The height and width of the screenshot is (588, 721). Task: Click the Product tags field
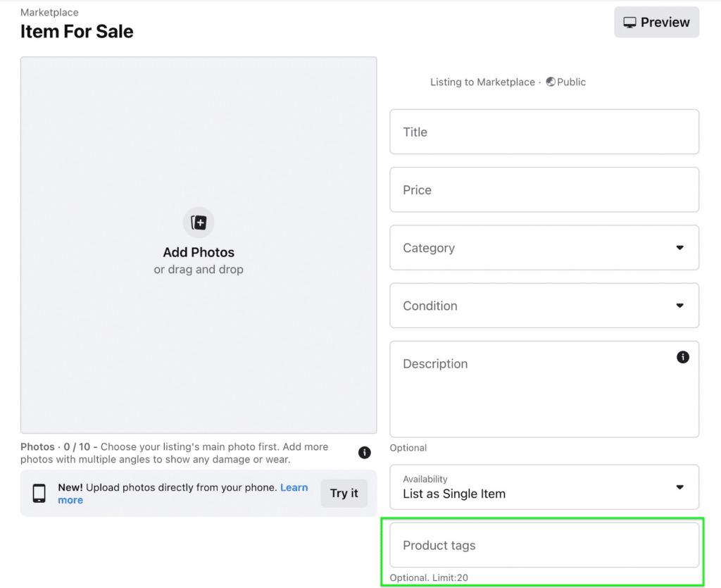click(x=544, y=545)
